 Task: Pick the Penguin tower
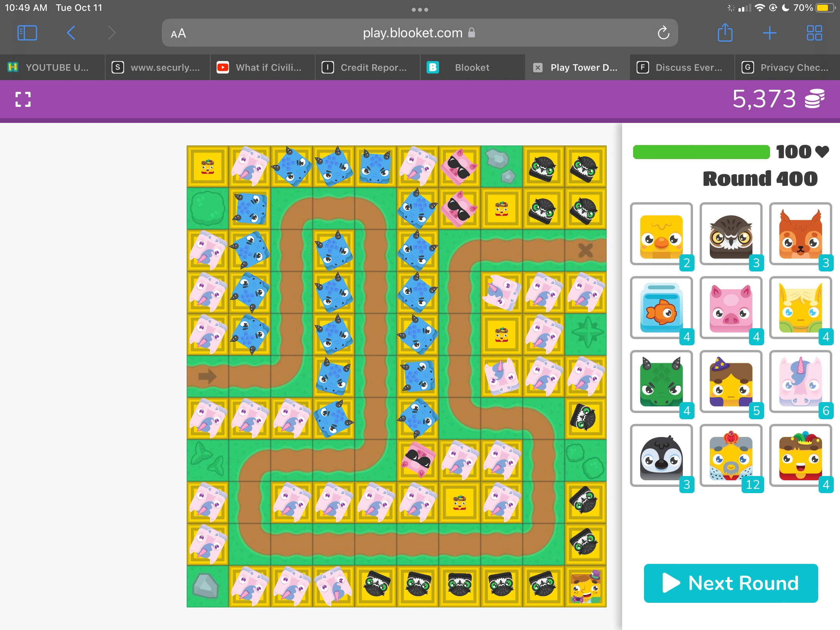pos(661,456)
